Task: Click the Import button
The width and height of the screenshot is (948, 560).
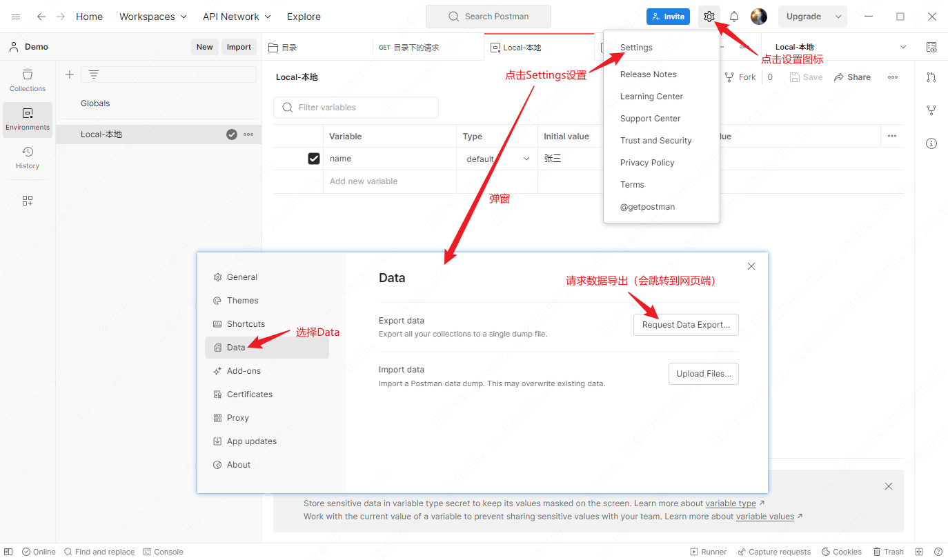Action: 239,47
